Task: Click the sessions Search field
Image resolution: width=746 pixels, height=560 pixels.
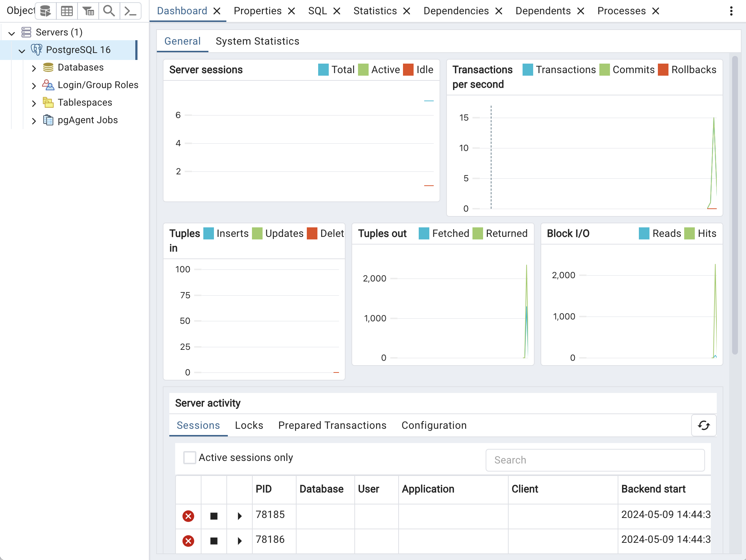Action: pos(595,460)
